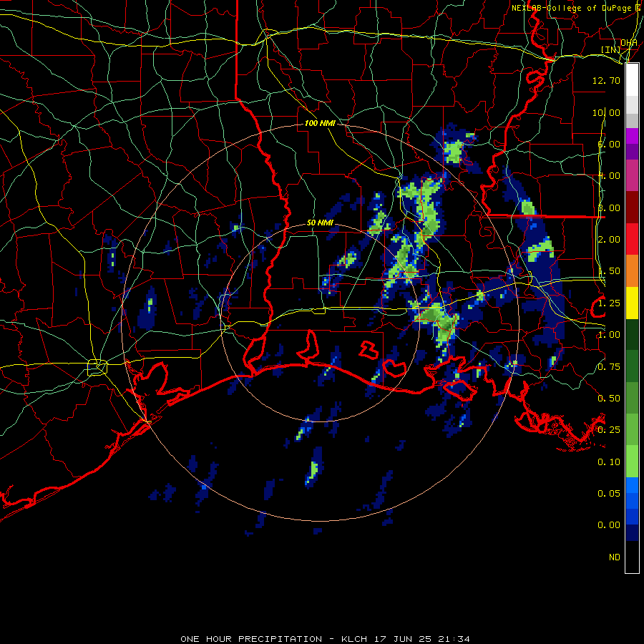This screenshot has width=644, height=644.
Task: Click the 0.05 scale value
Action: pos(609,493)
